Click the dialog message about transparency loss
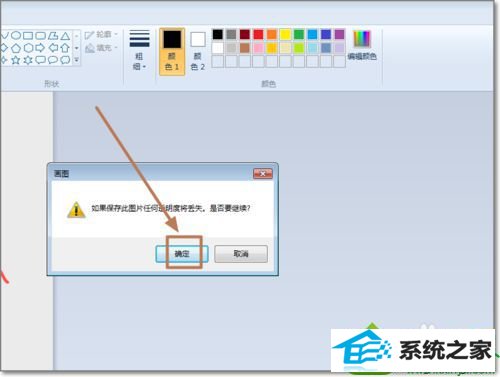 pos(171,208)
